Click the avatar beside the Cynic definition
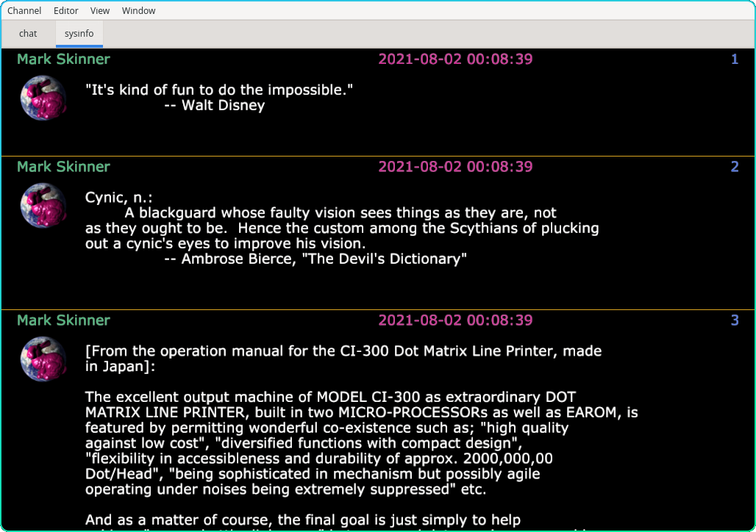756x532 pixels. (43, 205)
